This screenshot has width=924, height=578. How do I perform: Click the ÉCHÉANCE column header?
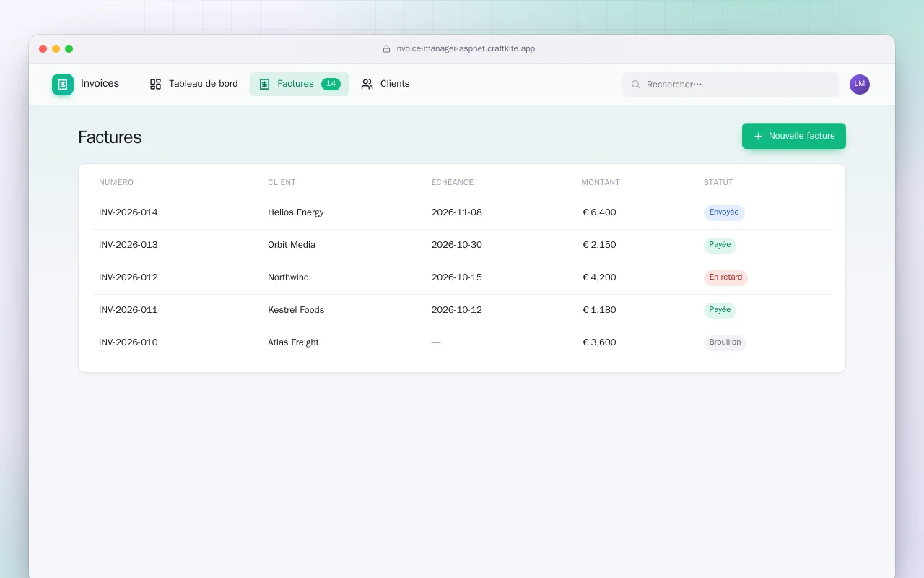(453, 183)
